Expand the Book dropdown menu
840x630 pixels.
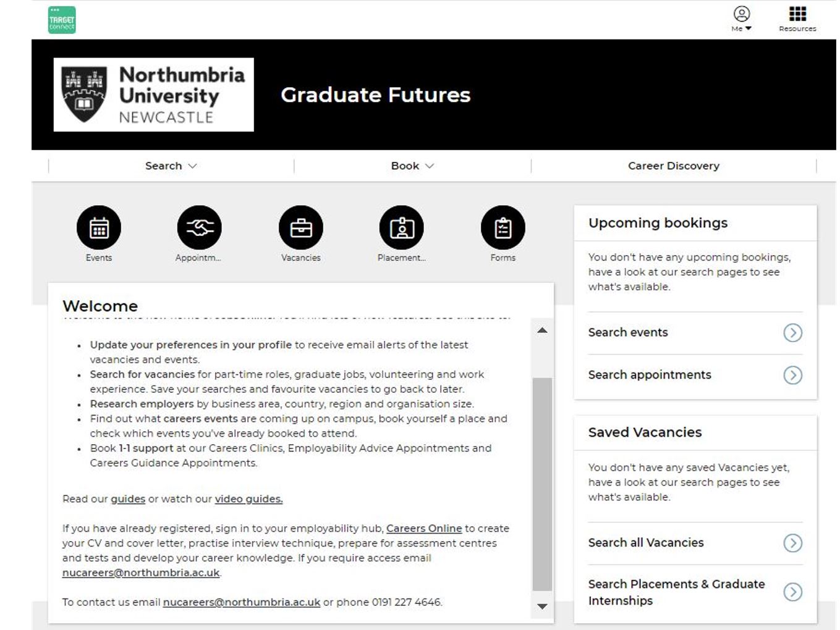click(412, 166)
